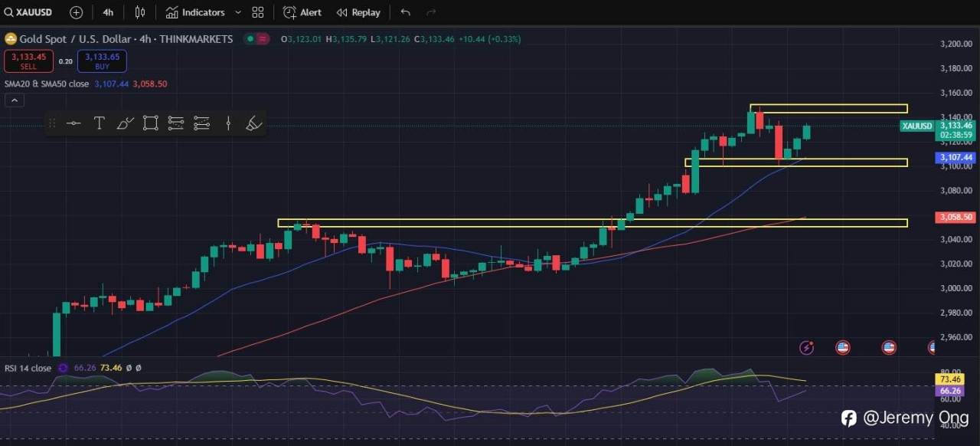The image size is (980, 446).
Task: Click the 66.26 RSI value in the legend
Action: point(85,368)
